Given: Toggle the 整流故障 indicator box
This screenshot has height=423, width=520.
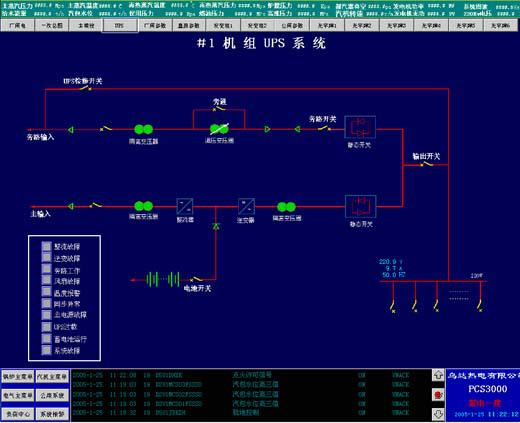Looking at the screenshot, I should (x=46, y=246).
